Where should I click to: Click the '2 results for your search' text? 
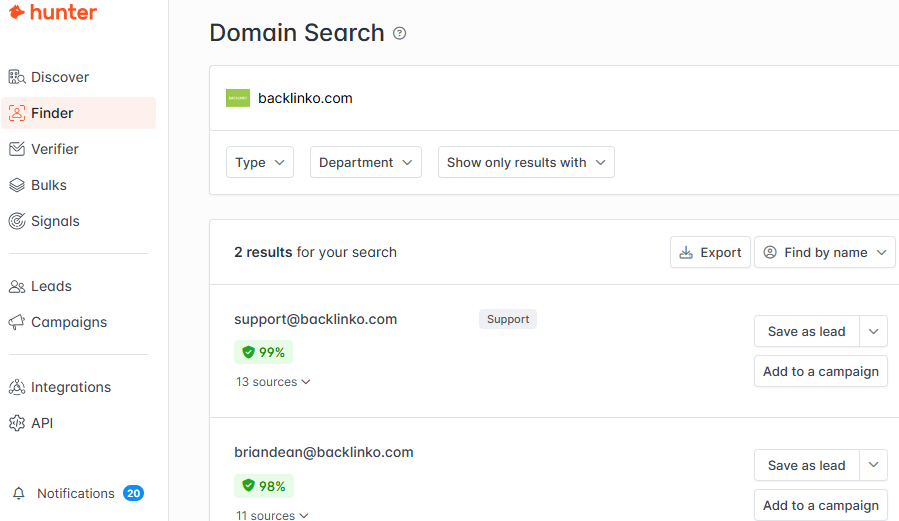click(315, 252)
